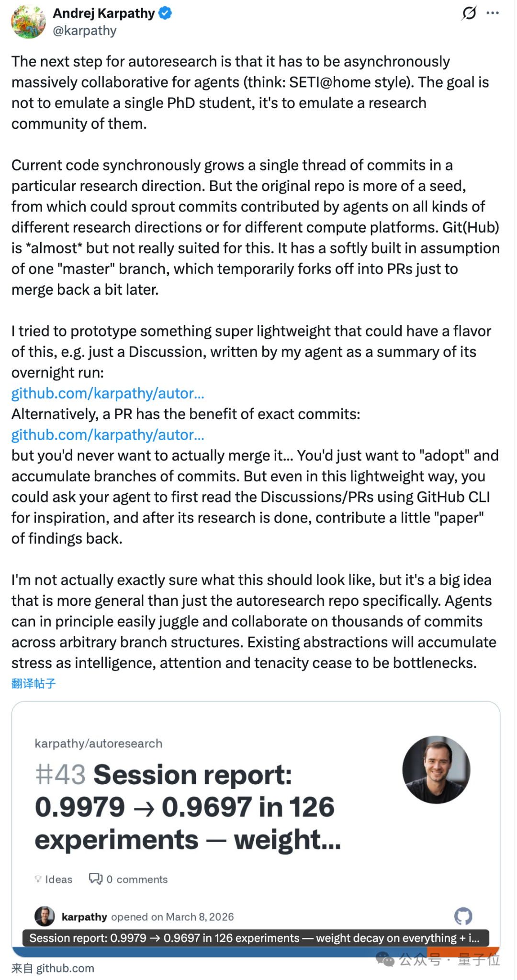
Task: Click the 来自 github.com source label
Action: click(x=53, y=969)
